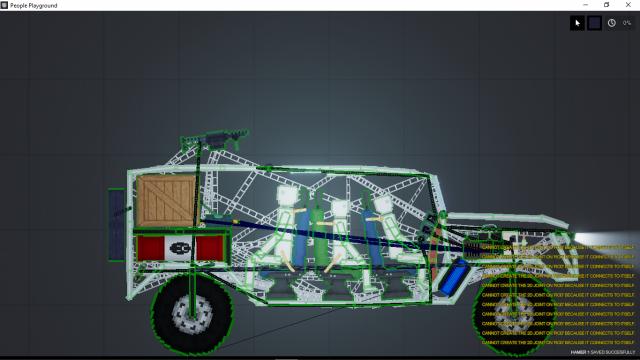
Task: Click the 0% indicator next to the clock
Action: pos(627,23)
